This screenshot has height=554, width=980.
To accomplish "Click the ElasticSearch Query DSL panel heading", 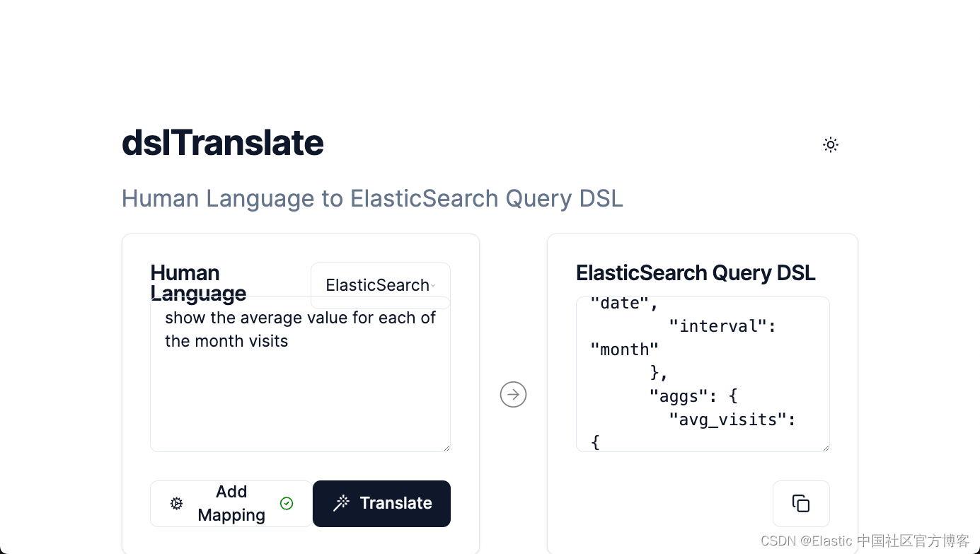I will 696,273.
